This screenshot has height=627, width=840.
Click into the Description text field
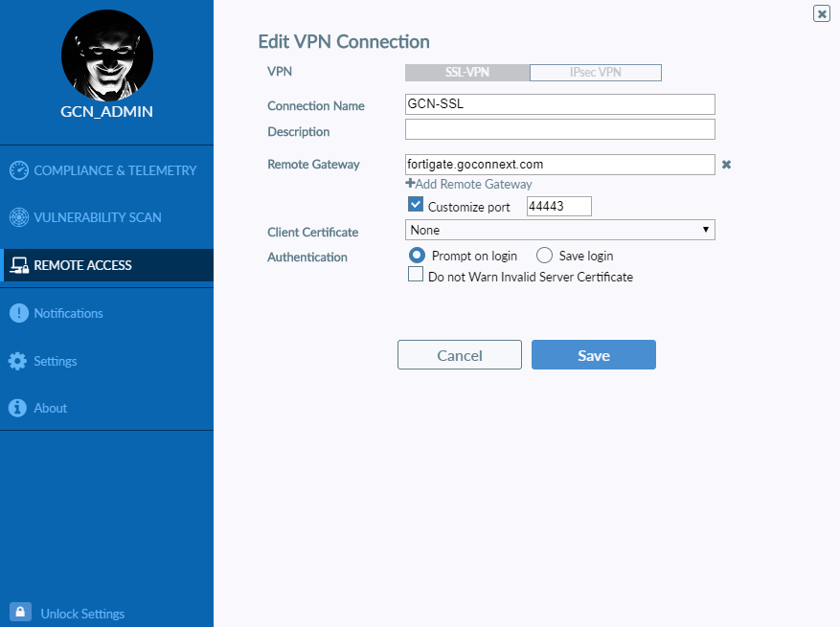pyautogui.click(x=559, y=129)
